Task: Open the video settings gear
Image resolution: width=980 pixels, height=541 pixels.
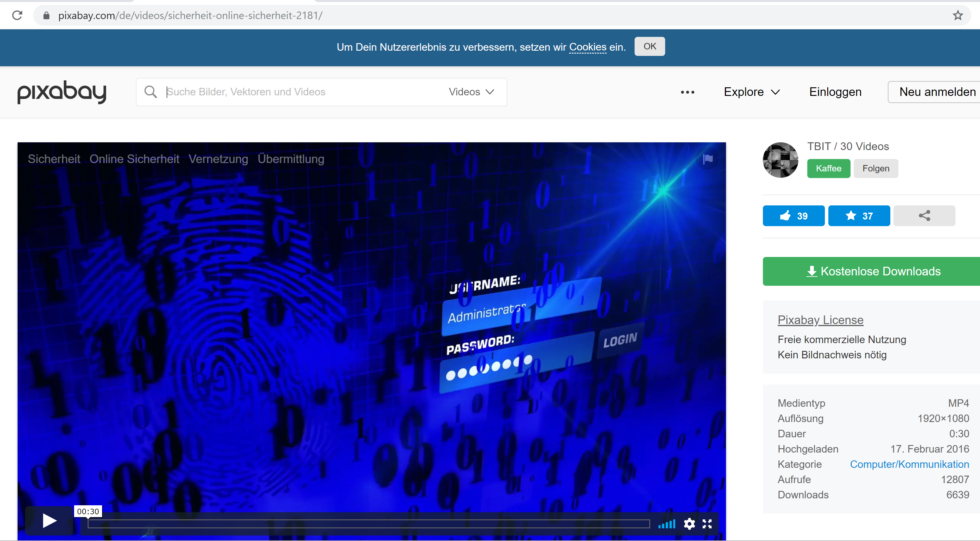Action: 689,524
